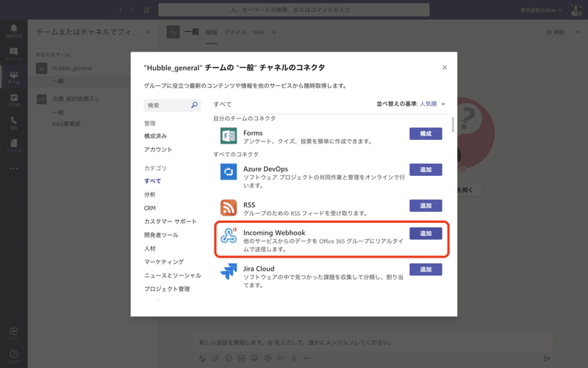Screen dimensions: 588x368
Task: Select 構成済み in the management section
Action: [x=155, y=136]
